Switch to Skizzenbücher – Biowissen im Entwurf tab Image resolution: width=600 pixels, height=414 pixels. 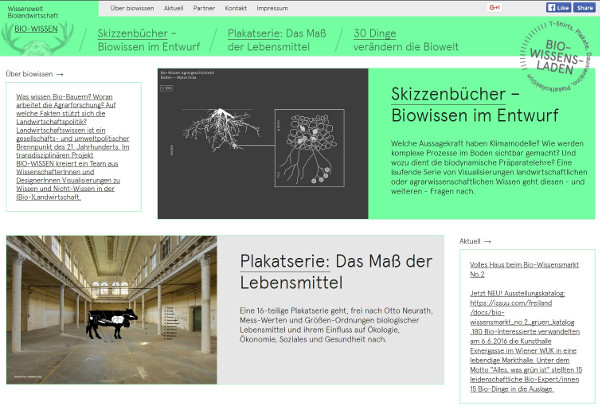(144, 39)
